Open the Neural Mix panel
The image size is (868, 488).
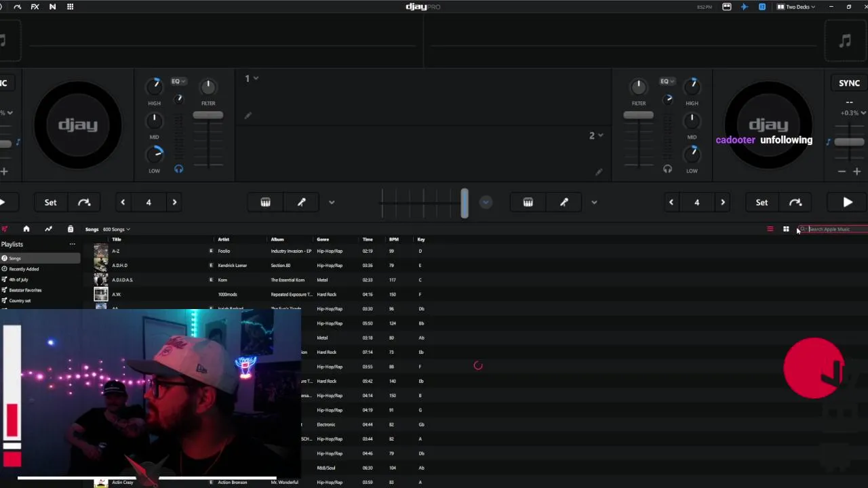coord(52,7)
